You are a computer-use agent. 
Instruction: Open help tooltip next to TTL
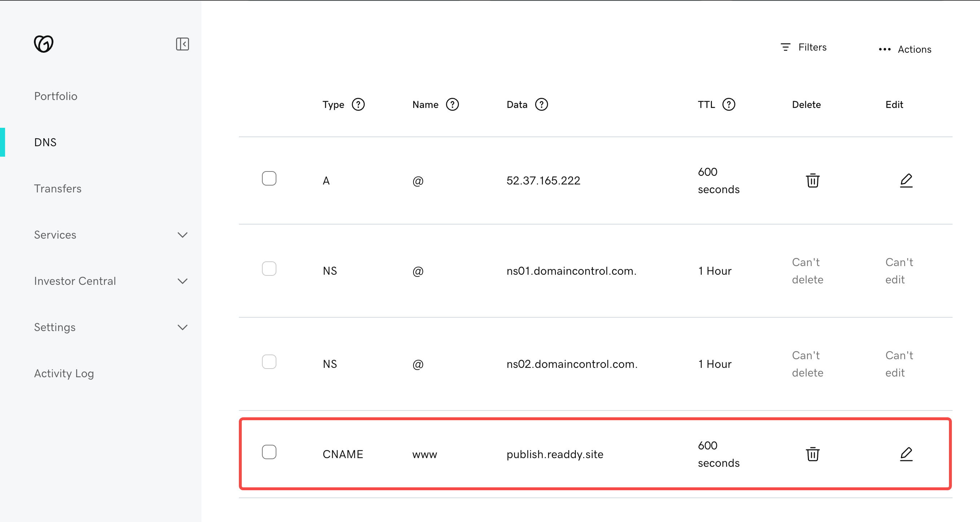click(x=728, y=104)
